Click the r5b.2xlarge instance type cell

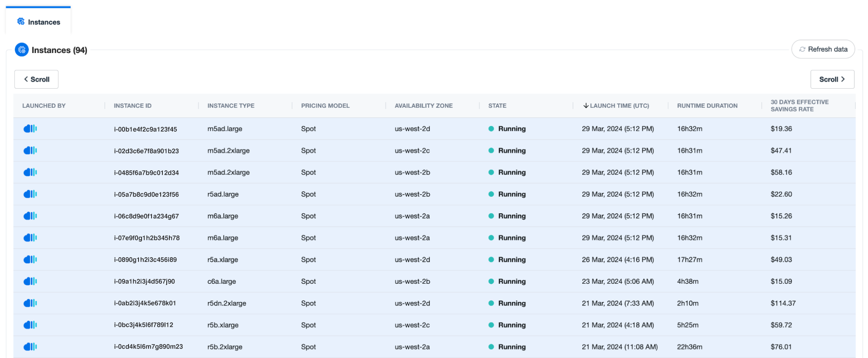[225, 347]
